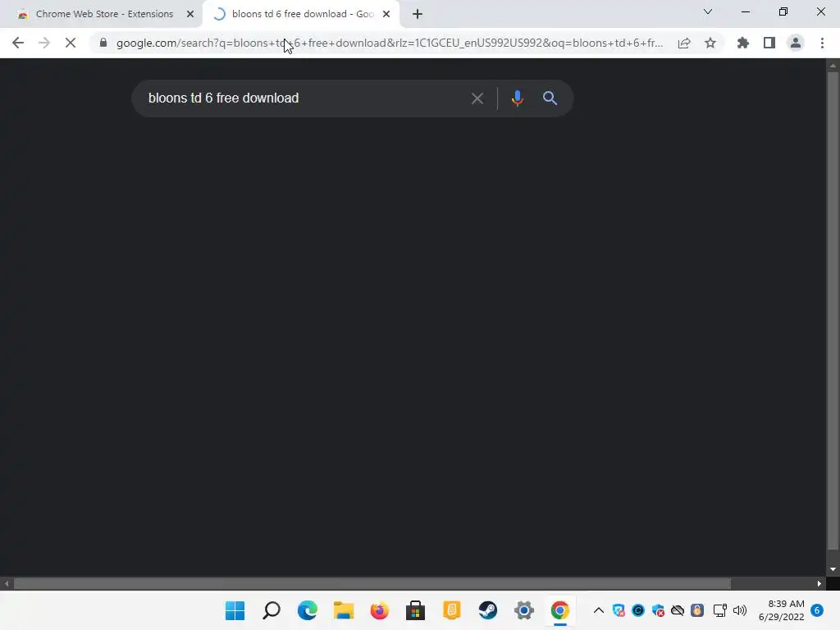Viewport: 840px width, 630px height.
Task: Open Windows taskbar search
Action: (x=272, y=610)
